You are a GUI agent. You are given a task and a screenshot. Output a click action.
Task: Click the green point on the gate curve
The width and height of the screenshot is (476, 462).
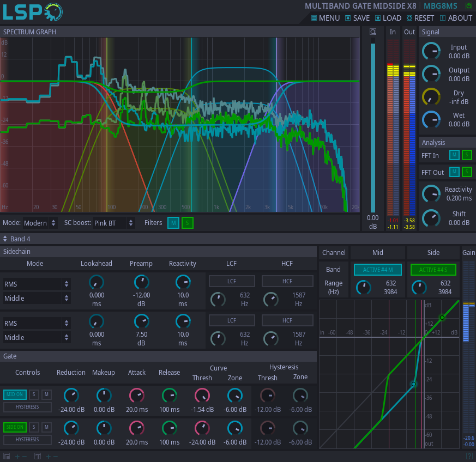tap(442, 318)
